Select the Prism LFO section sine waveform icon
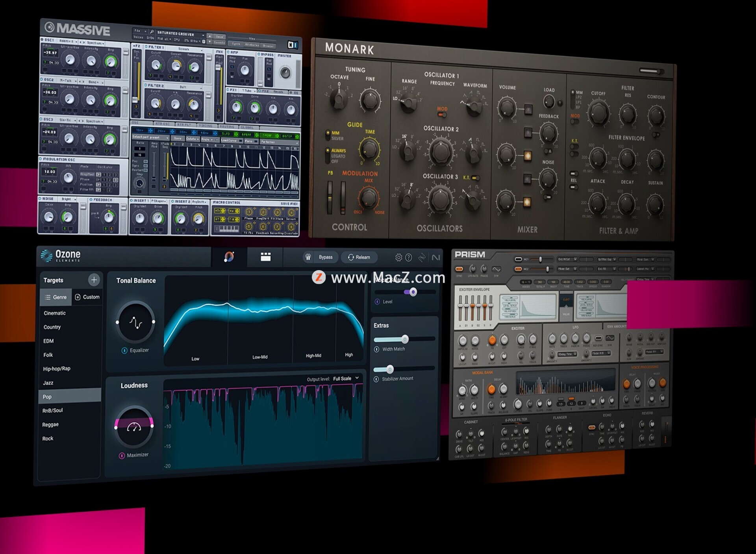 click(610, 338)
